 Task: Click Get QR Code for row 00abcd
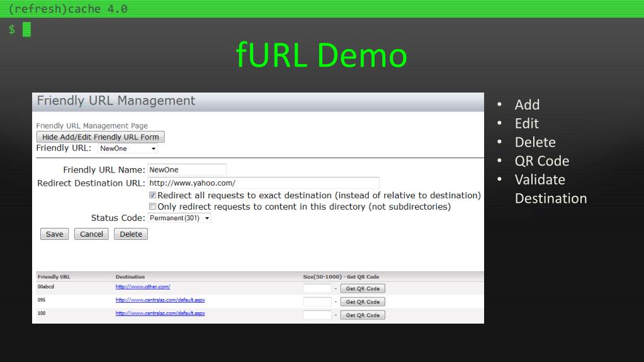click(363, 288)
